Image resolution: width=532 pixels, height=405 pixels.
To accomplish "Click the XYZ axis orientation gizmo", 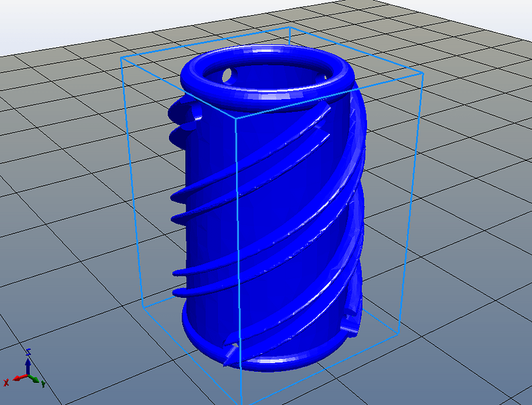I will pos(25,369).
